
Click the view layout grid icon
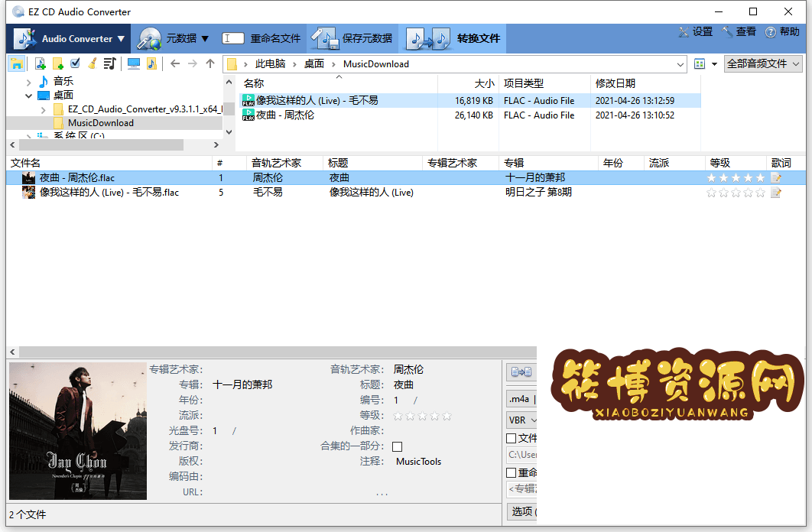click(700, 63)
